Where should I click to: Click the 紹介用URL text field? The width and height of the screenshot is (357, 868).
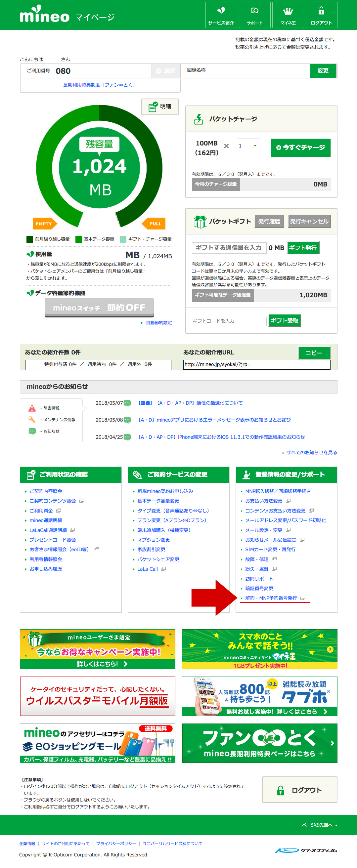click(256, 365)
